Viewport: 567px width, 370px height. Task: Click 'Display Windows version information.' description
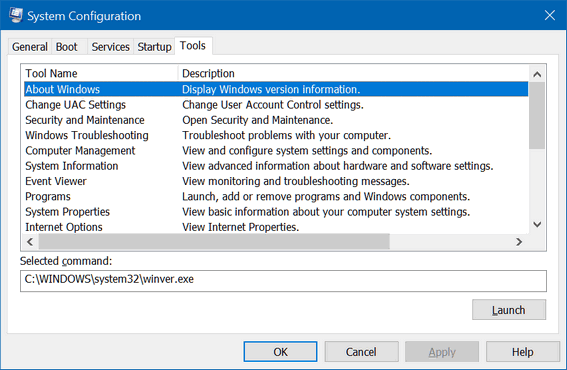click(x=271, y=89)
